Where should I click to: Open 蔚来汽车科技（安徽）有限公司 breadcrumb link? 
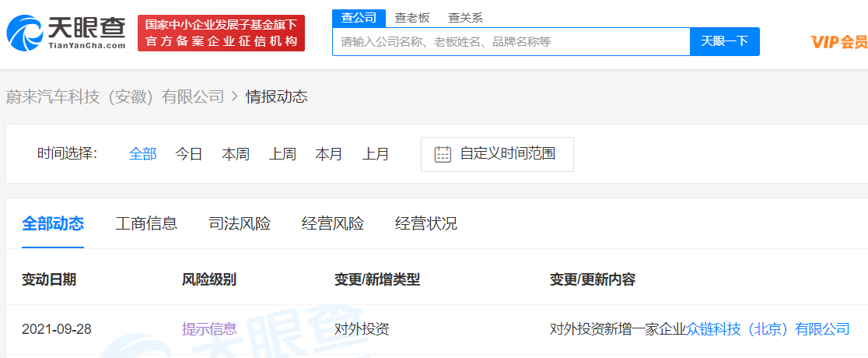114,97
